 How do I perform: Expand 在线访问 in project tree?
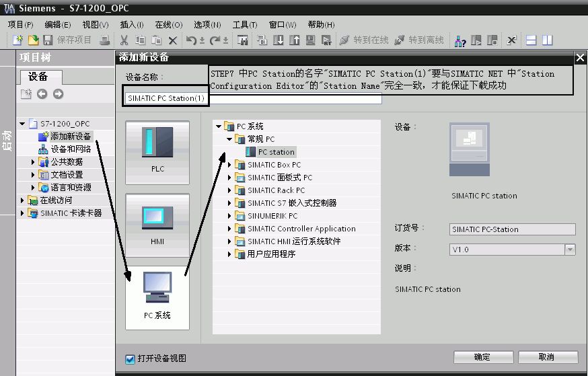22,200
